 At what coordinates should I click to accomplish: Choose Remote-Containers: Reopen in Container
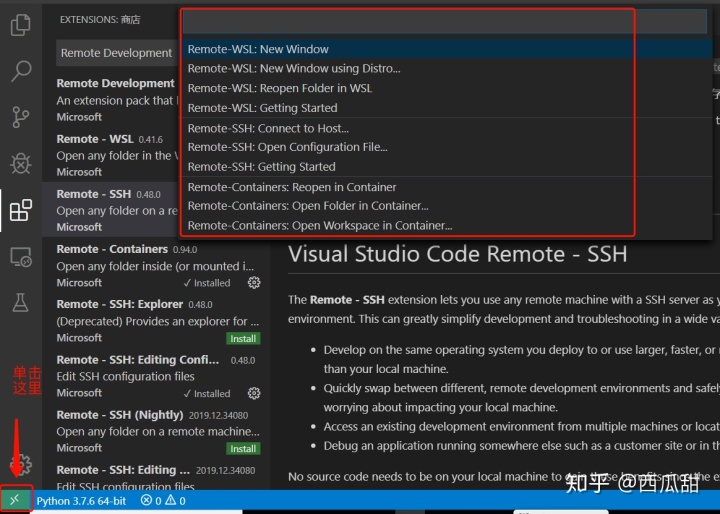click(x=447, y=187)
